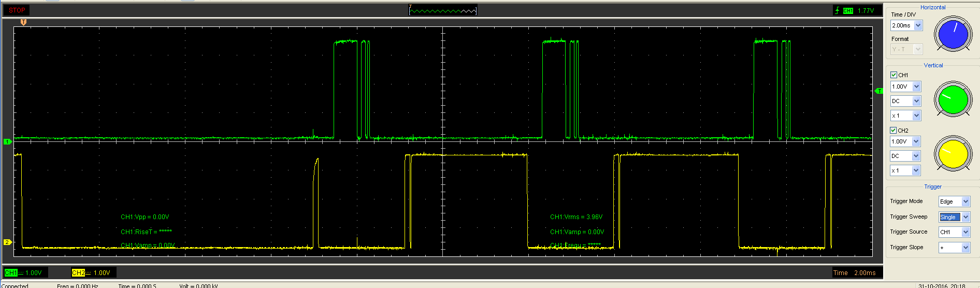The width and height of the screenshot is (980, 288).
Task: Open the Time / DIV dropdown
Action: coord(918,25)
